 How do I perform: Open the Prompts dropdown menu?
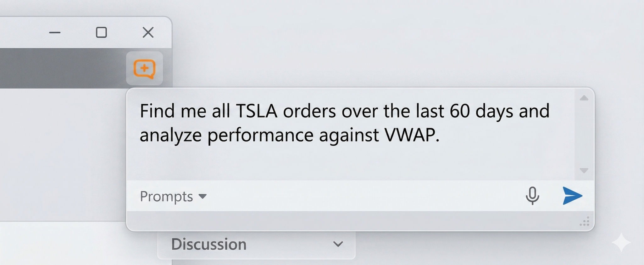coord(166,197)
